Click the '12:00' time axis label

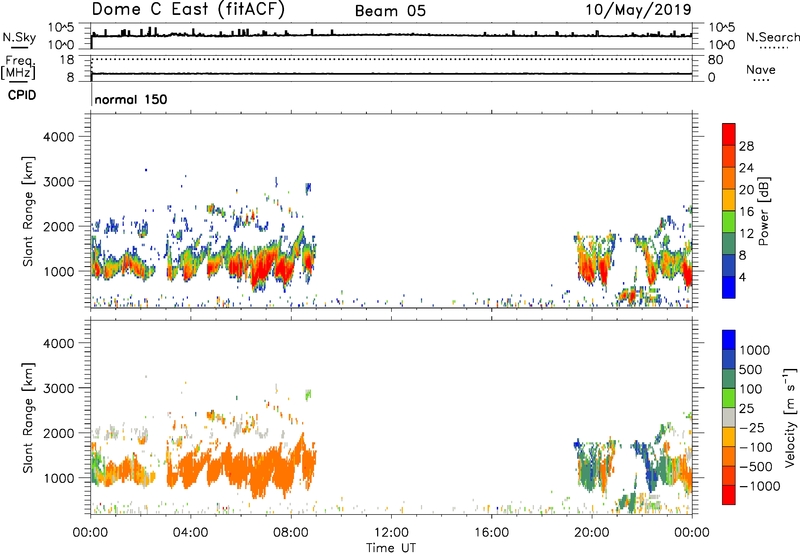[391, 533]
